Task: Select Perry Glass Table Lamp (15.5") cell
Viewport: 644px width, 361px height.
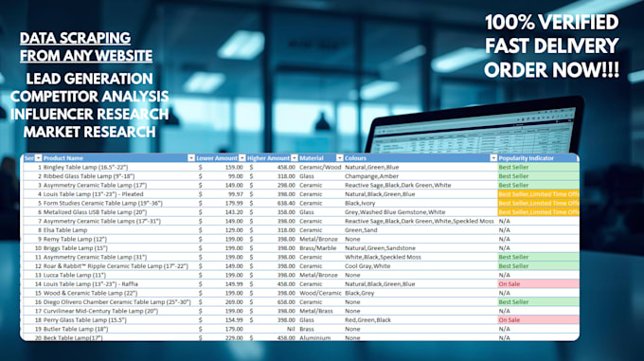Action: pos(118,320)
